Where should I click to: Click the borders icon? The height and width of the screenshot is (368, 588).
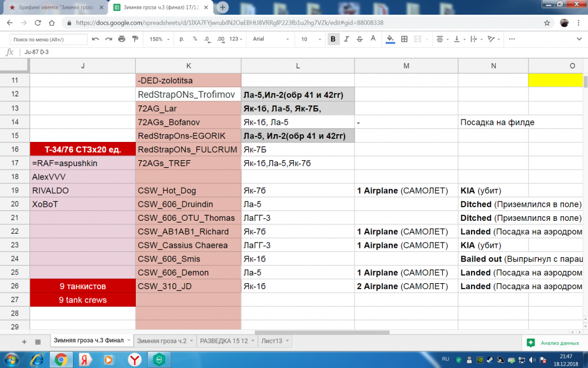point(404,39)
